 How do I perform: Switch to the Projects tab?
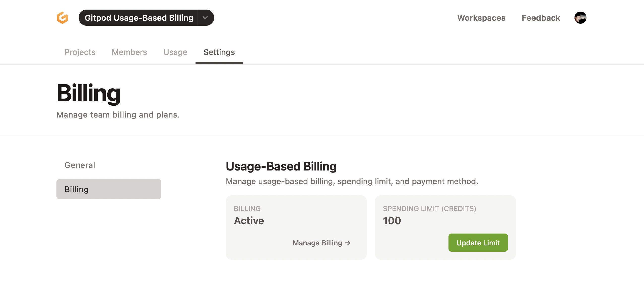[x=80, y=52]
